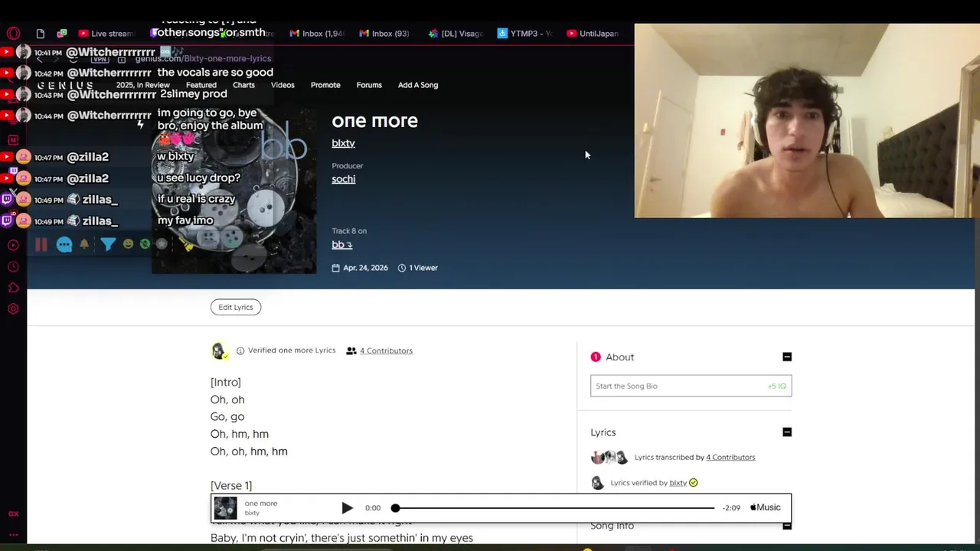Click the player's small album thumbnail
The width and height of the screenshot is (980, 551).
(x=225, y=508)
